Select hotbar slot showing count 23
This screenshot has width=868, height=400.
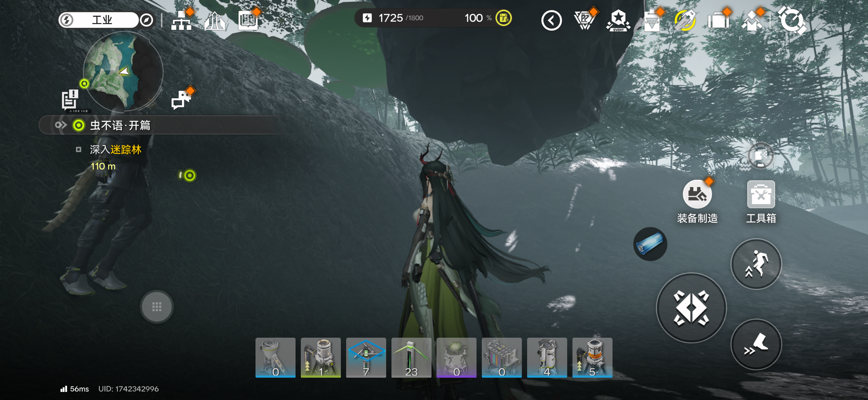tap(411, 358)
